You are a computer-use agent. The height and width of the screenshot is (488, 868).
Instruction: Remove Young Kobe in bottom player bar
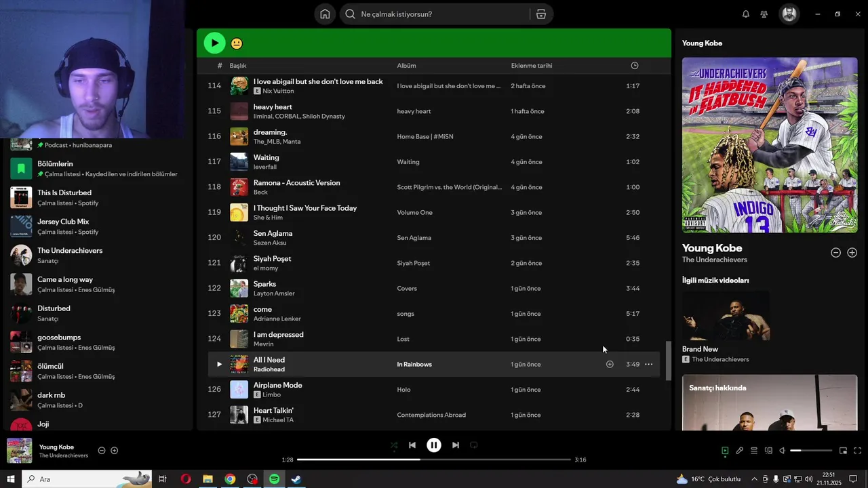point(102,451)
